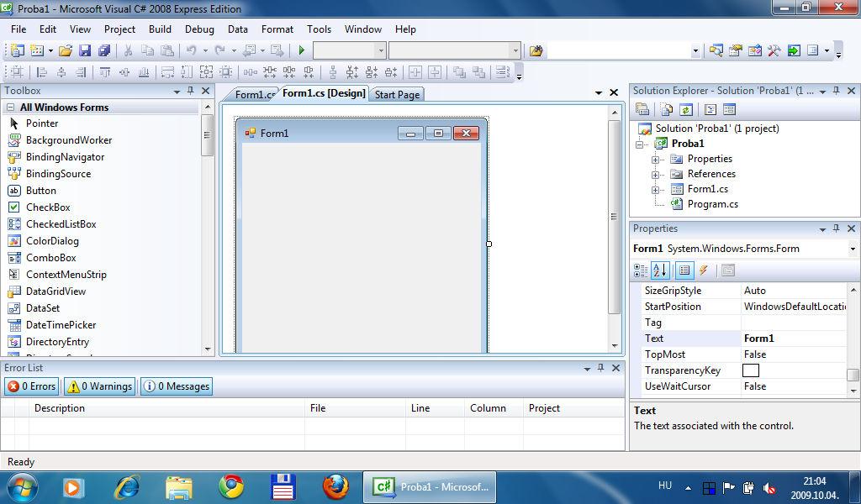The width and height of the screenshot is (861, 504).
Task: Switch to the Form1.cs code tab
Action: (254, 94)
